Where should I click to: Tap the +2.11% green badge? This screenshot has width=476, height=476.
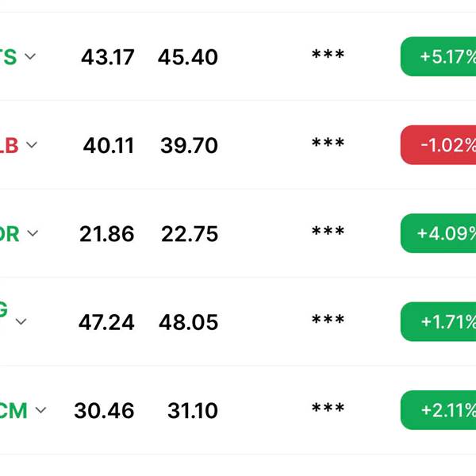(439, 410)
